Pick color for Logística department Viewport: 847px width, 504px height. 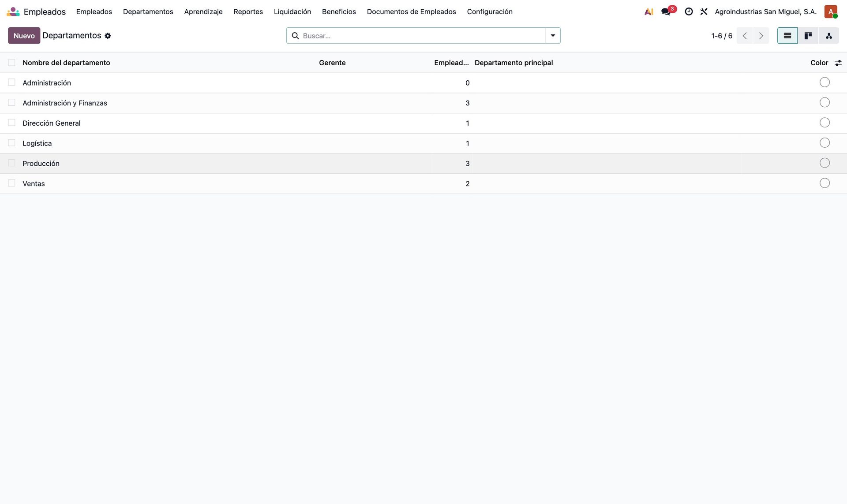click(825, 143)
